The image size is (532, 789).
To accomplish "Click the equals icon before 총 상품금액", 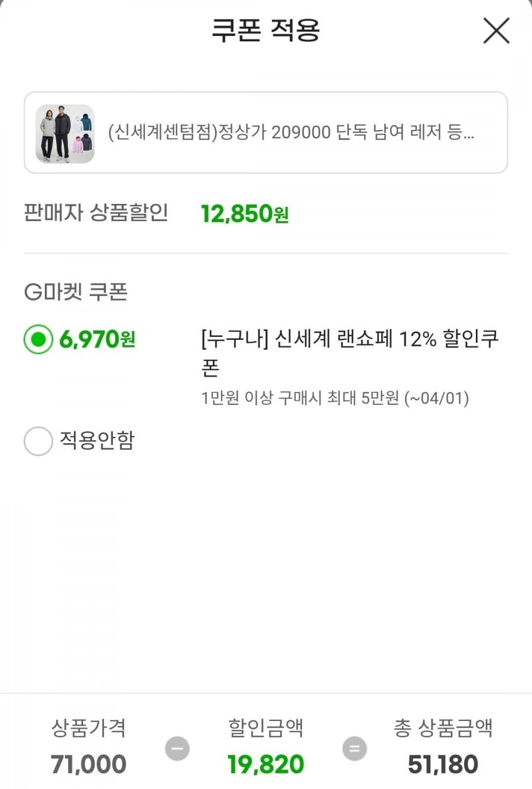I will pos(354,749).
